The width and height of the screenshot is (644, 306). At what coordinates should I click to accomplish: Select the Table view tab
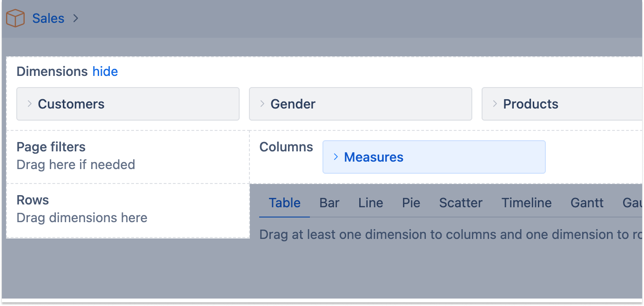point(284,203)
